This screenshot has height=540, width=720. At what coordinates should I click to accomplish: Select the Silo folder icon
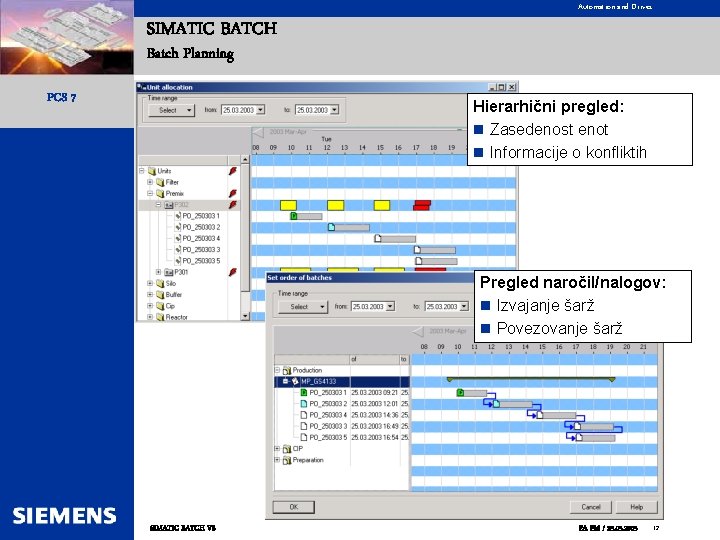[x=160, y=283]
